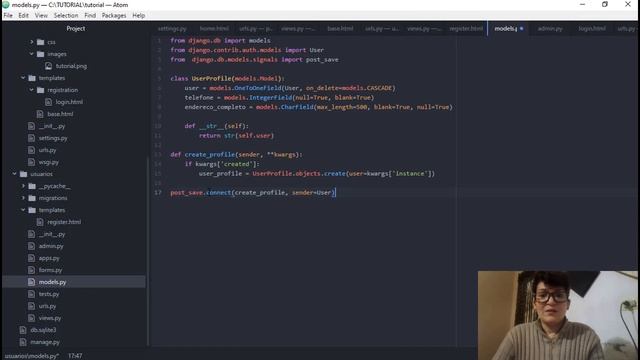
Task: Switch to the admin.py tab
Action: [x=550, y=29]
